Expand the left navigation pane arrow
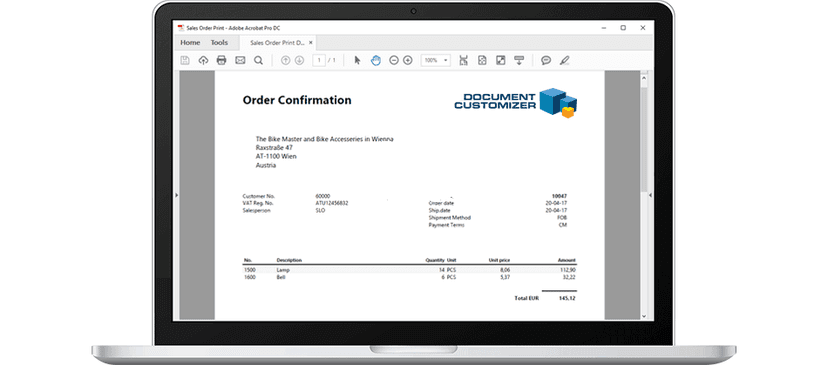The width and height of the screenshot is (828, 365). click(x=176, y=195)
